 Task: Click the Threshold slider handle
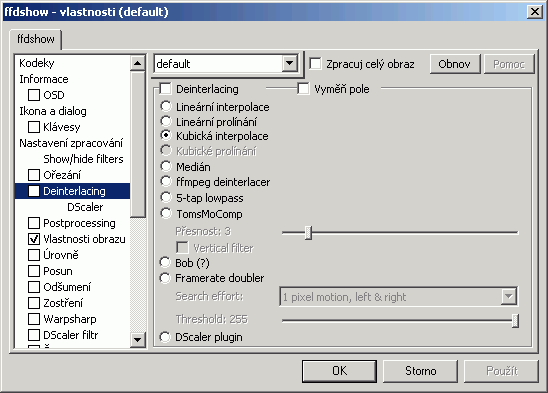515,321
